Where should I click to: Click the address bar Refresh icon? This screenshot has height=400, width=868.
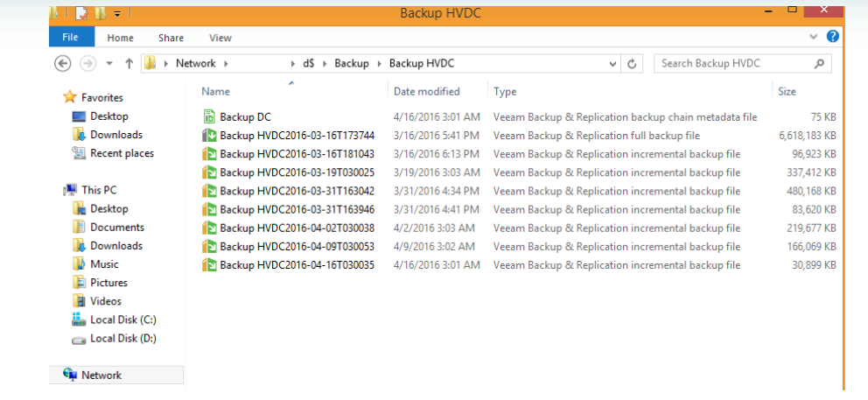632,63
